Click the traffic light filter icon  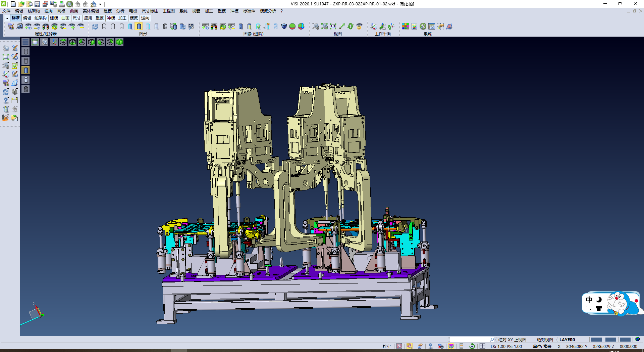click(46, 26)
